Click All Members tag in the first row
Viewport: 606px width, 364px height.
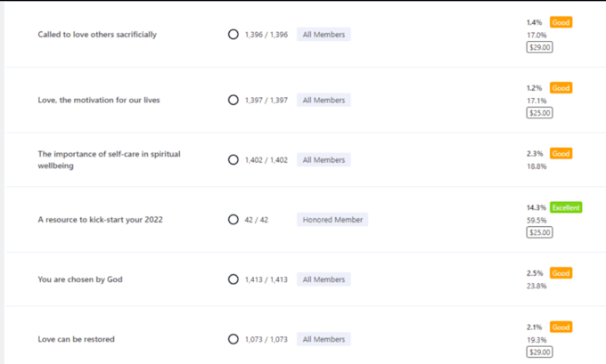click(x=323, y=35)
